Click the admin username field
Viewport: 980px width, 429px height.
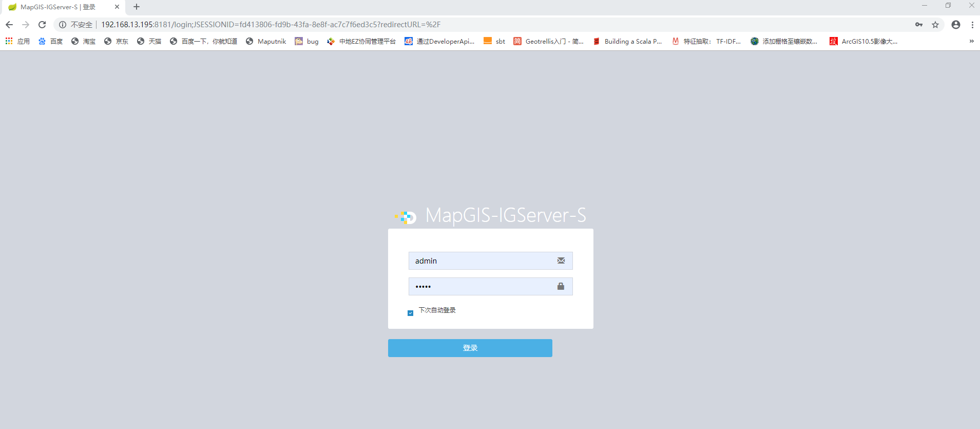tap(490, 261)
